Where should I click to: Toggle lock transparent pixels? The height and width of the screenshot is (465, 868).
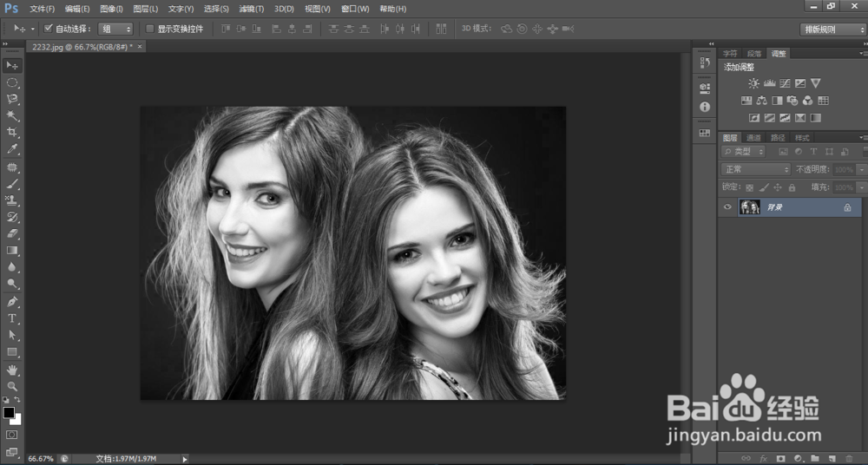750,187
